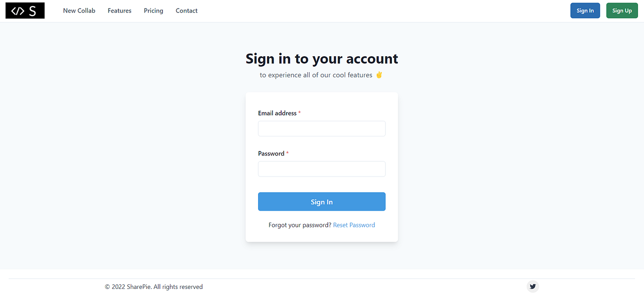This screenshot has width=644, height=301.
Task: Open the Pricing nav link
Action: [153, 11]
